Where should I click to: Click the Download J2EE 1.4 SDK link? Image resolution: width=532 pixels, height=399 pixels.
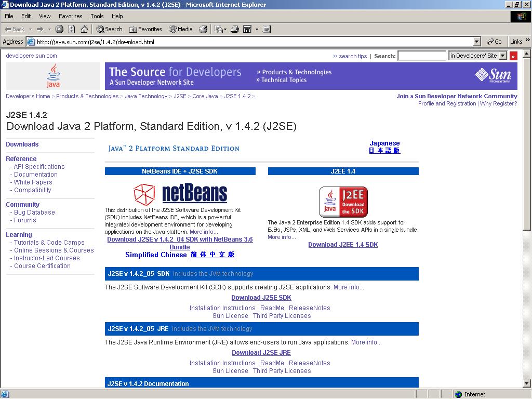(x=343, y=245)
